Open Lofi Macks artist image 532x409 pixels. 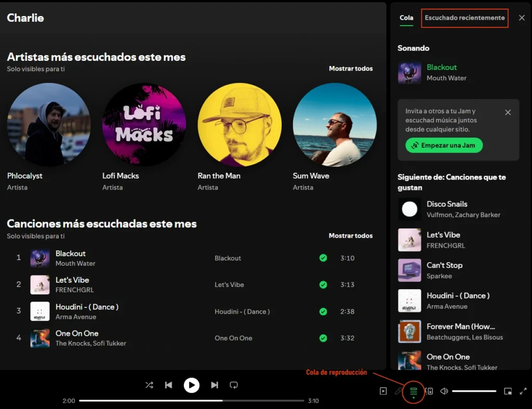144,125
